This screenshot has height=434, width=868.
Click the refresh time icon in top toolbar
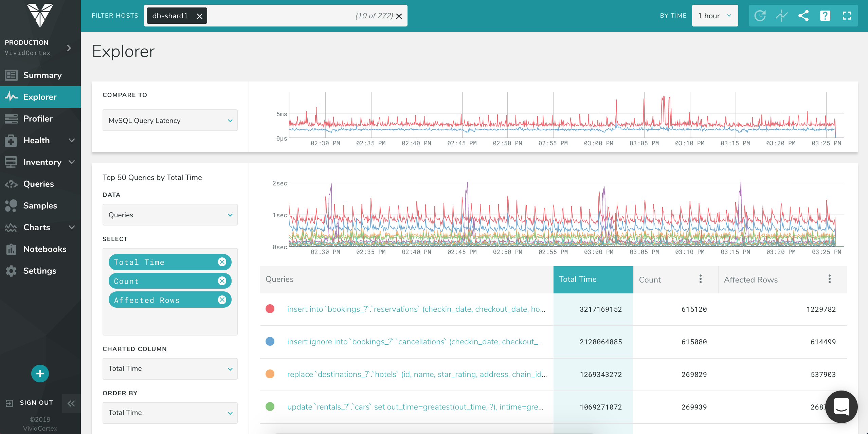tap(760, 16)
